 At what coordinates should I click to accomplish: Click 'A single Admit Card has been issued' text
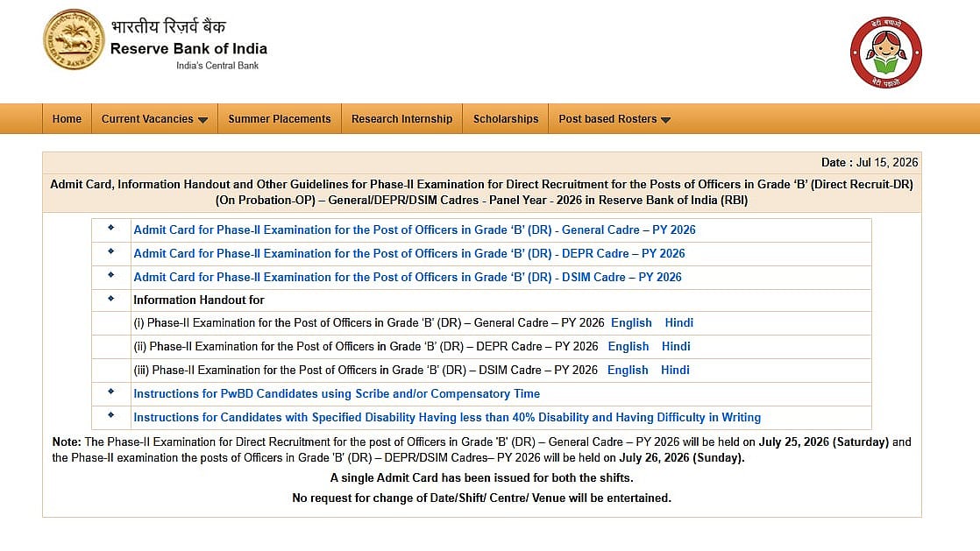pos(481,478)
